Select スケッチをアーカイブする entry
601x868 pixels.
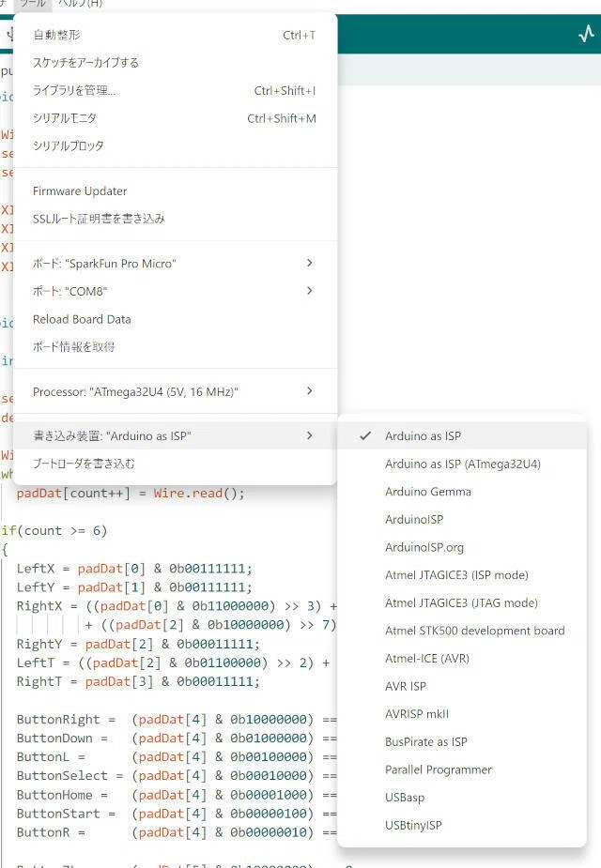175,63
